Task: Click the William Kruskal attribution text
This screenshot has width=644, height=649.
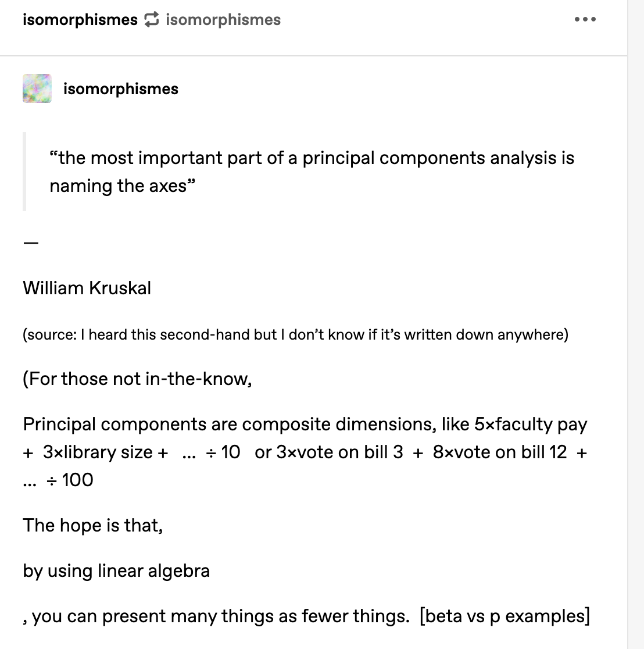Action: pyautogui.click(x=87, y=288)
